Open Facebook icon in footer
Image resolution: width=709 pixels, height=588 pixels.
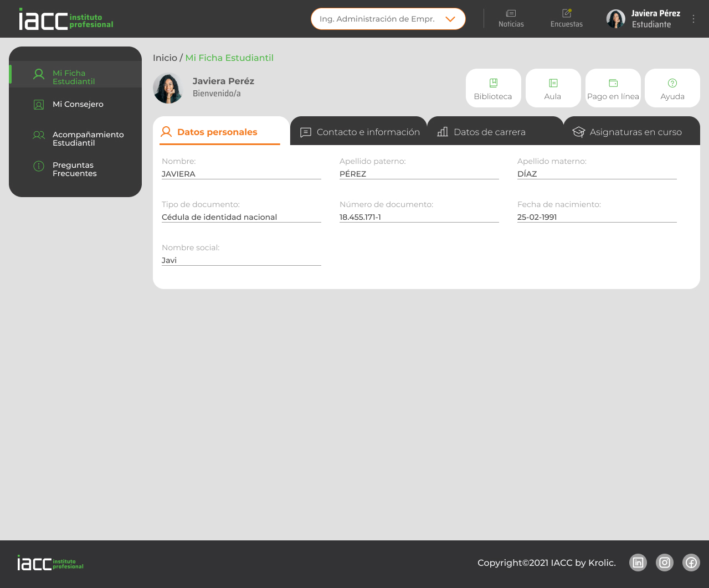[x=691, y=563]
